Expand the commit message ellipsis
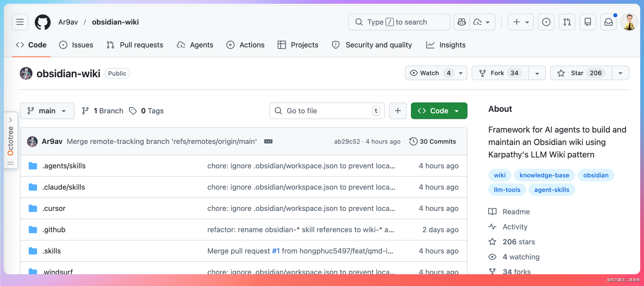 (x=268, y=141)
